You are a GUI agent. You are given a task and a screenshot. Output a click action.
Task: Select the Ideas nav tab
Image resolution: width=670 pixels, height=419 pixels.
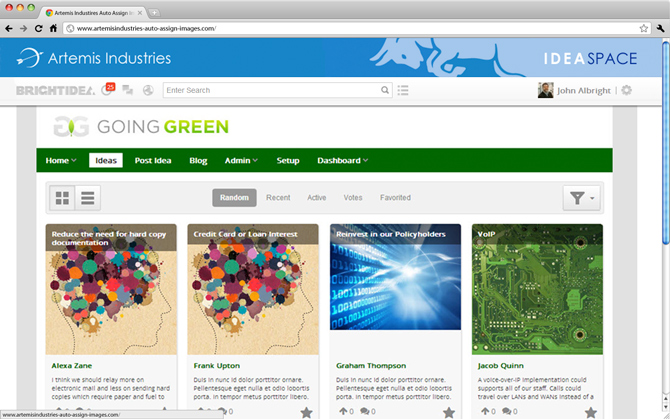106,161
